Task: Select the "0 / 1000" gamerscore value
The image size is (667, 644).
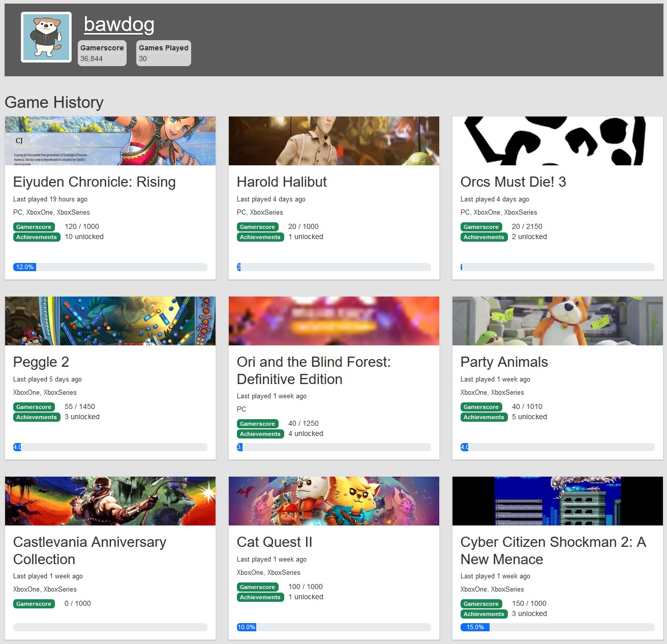Action: (x=78, y=603)
